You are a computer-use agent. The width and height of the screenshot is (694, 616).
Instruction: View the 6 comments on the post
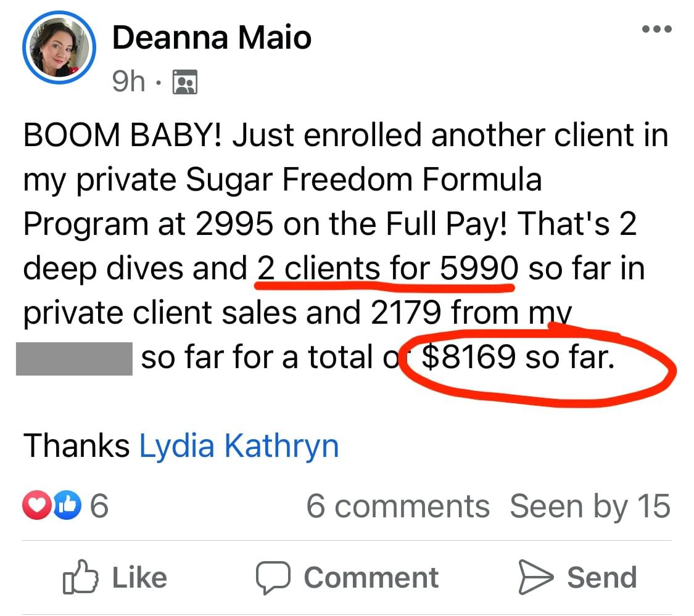398,507
